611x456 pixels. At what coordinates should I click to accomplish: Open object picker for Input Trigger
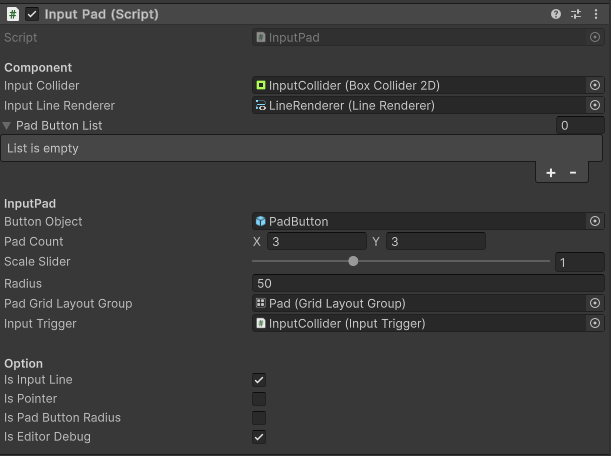595,323
